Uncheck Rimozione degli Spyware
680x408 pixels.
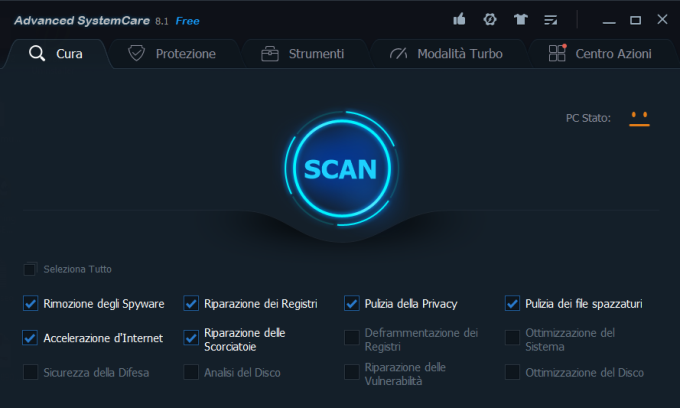(30, 304)
